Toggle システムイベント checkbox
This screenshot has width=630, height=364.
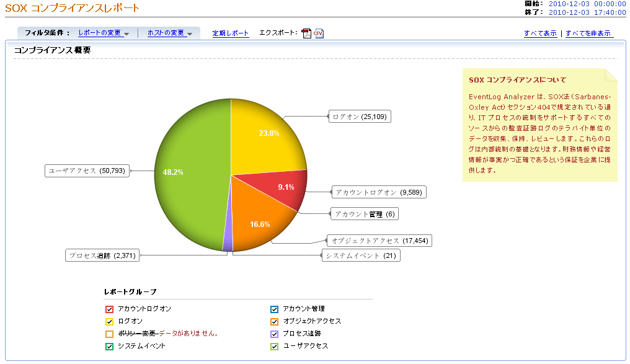pyautogui.click(x=110, y=346)
